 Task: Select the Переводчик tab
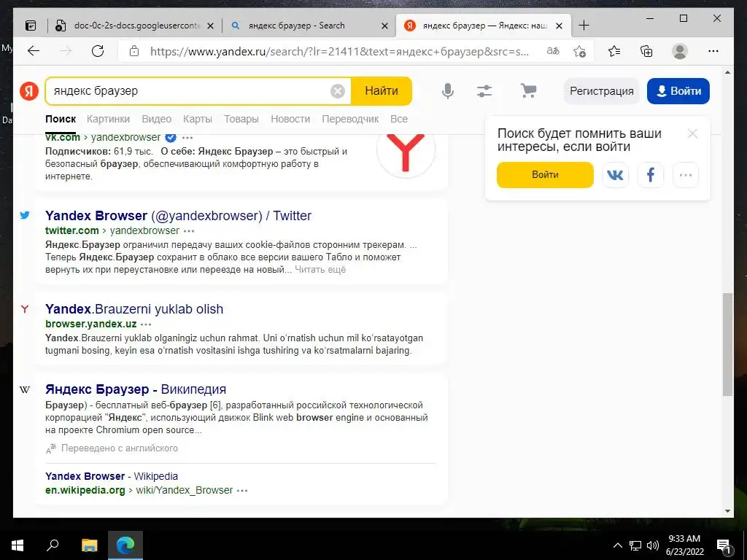coord(350,119)
